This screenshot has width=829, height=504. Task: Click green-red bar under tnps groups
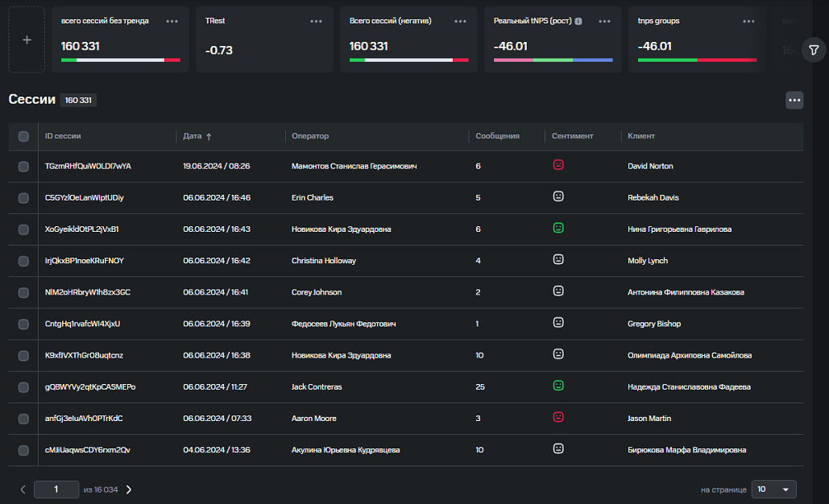(x=698, y=60)
